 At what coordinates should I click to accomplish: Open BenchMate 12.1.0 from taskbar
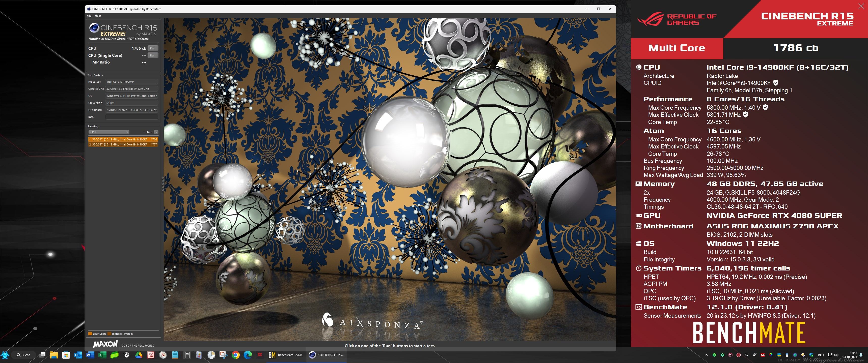pos(285,355)
